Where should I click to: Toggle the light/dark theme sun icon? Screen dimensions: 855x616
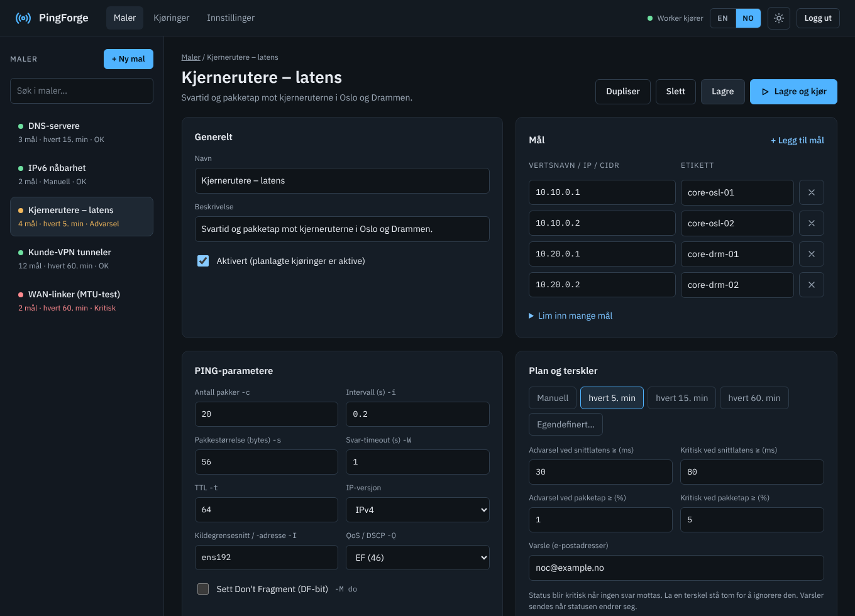[779, 18]
